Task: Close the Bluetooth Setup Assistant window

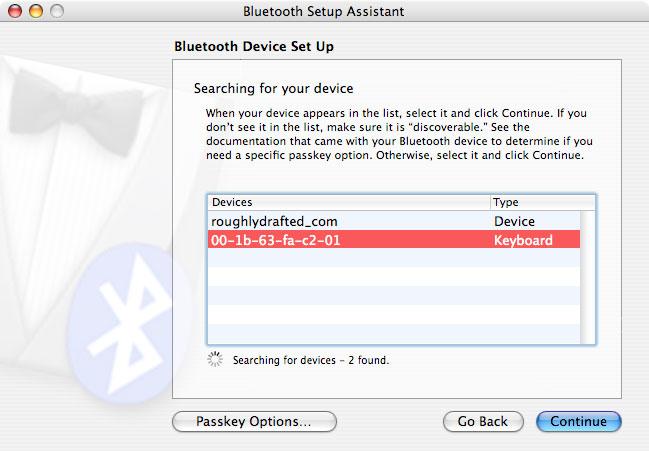Action: 15,11
